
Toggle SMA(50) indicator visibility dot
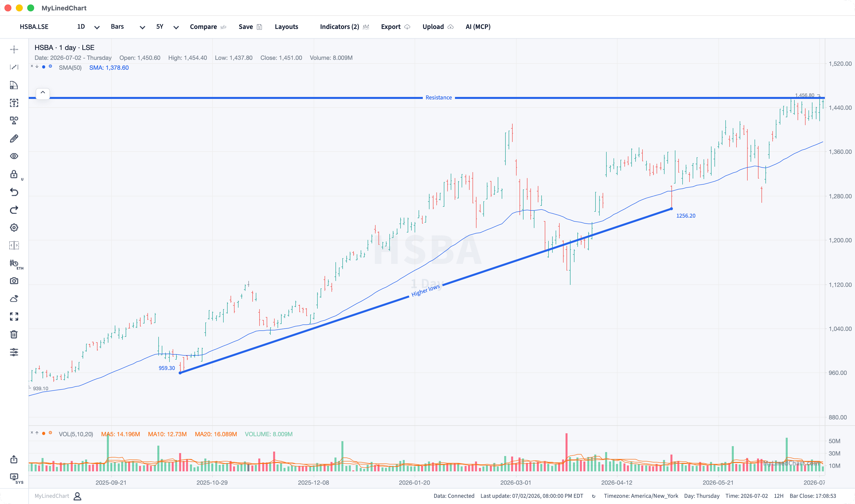click(44, 67)
